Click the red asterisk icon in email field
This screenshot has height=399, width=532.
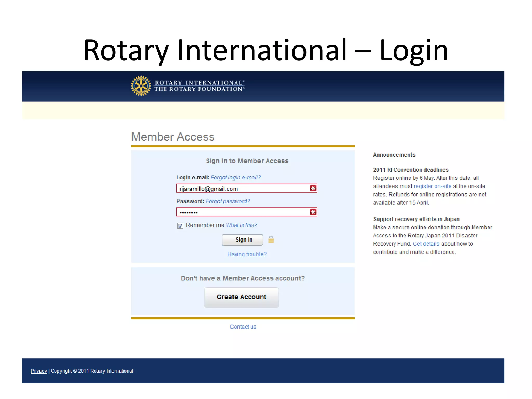coord(313,188)
